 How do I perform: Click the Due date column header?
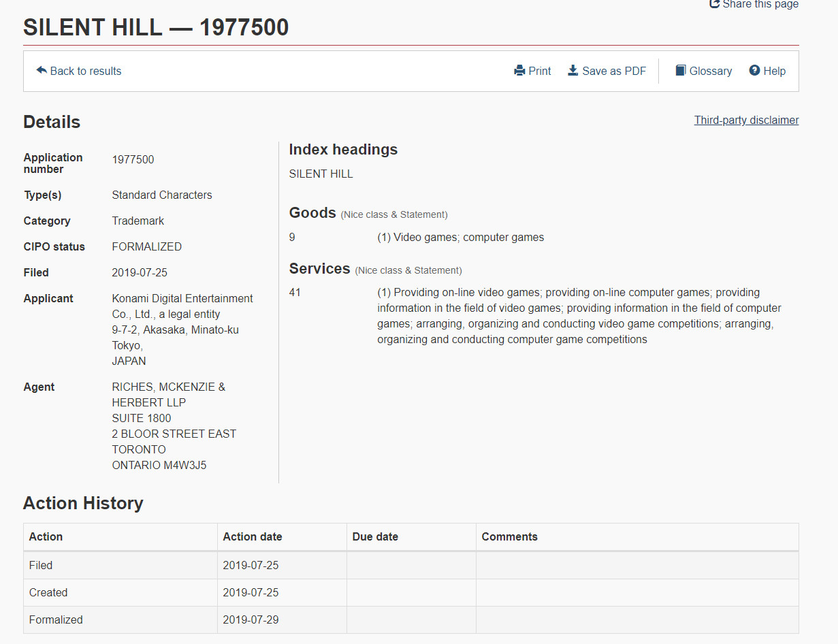coord(375,536)
